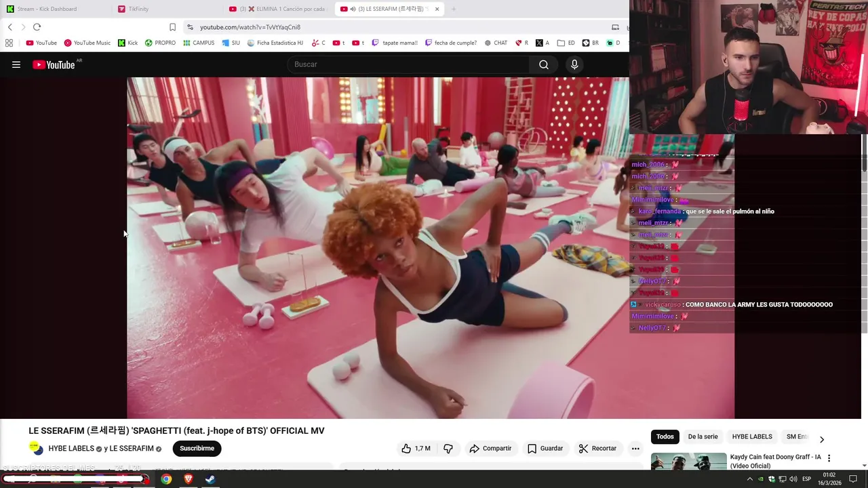Select the LE SSERAFIM YouTube tab

[388, 9]
